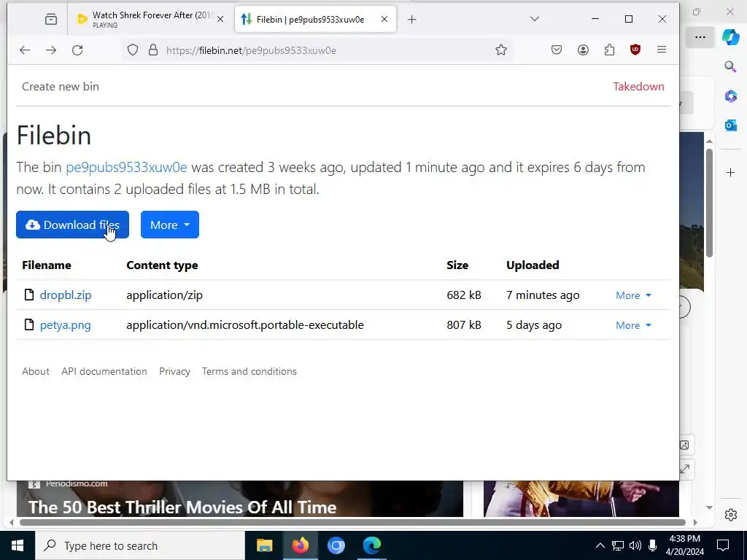The width and height of the screenshot is (747, 560).
Task: Open the Edge three-dots settings menu
Action: click(700, 37)
